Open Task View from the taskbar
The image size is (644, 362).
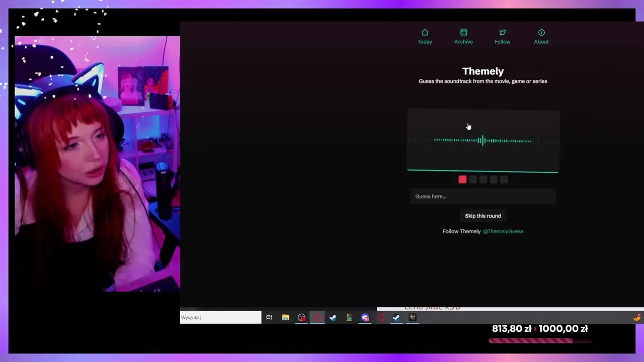pos(269,317)
